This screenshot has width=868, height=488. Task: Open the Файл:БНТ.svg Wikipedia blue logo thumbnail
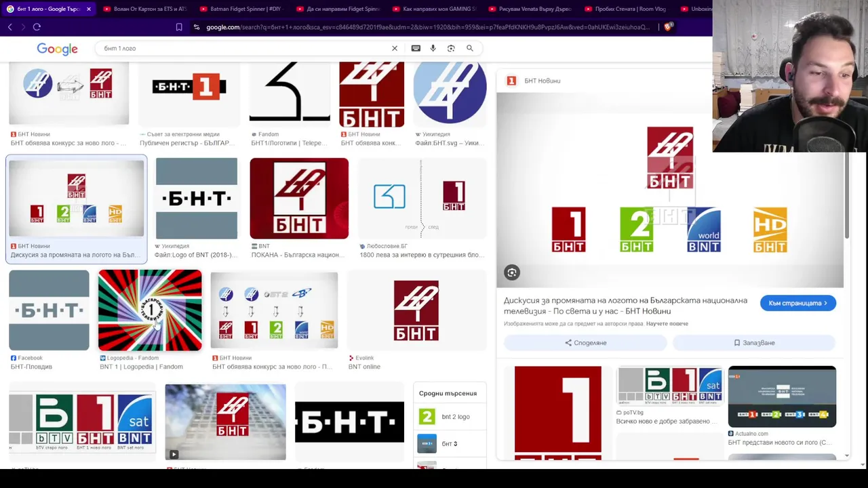tap(450, 94)
